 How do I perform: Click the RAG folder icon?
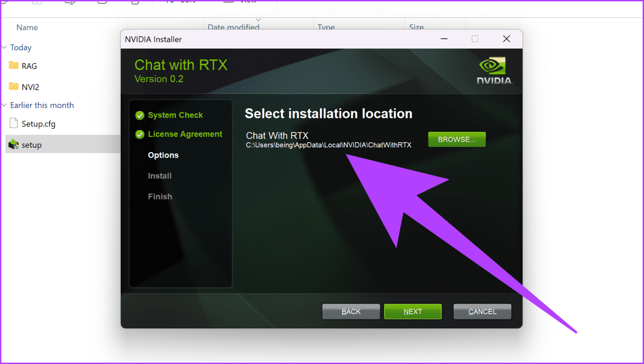(14, 65)
